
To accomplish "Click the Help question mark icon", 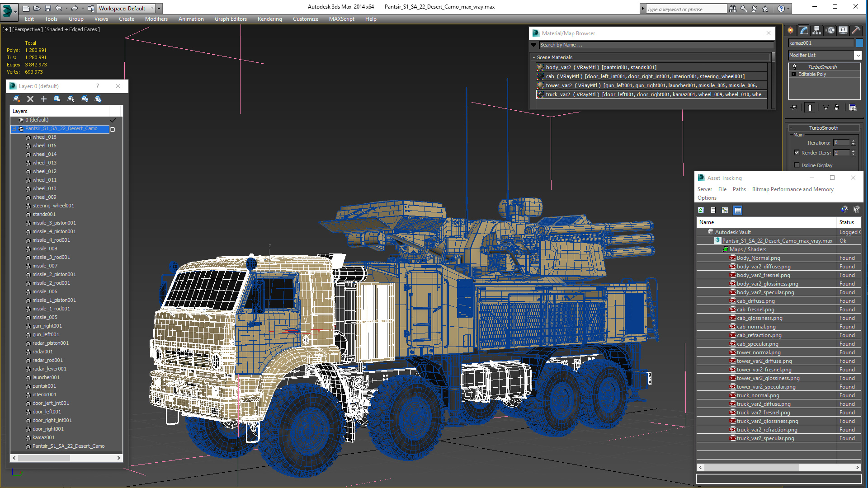I will (781, 9).
